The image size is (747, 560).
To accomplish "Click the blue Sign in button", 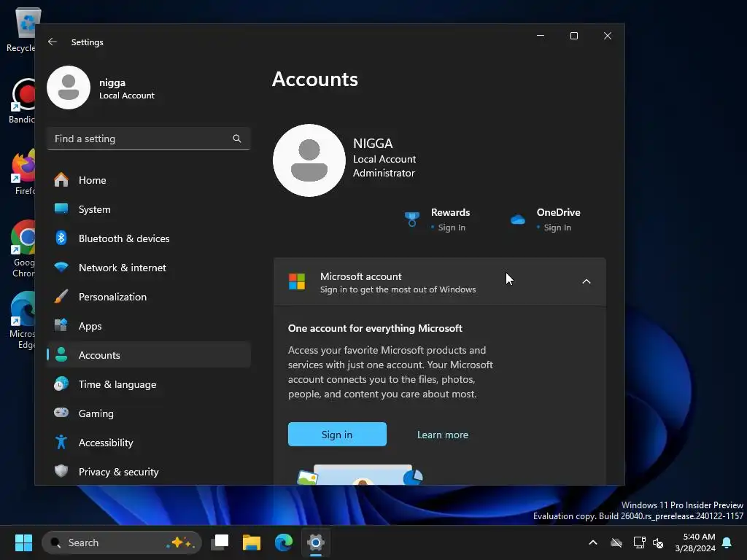I will 337,435.
